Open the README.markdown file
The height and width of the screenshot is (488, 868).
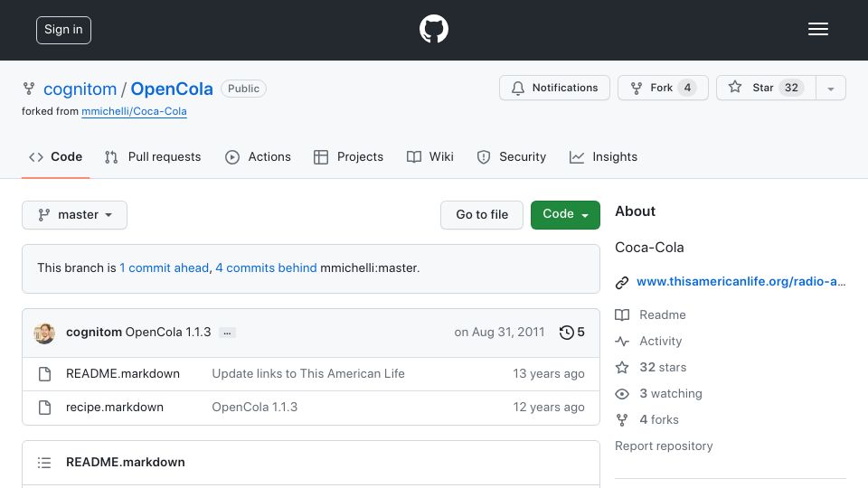click(123, 373)
